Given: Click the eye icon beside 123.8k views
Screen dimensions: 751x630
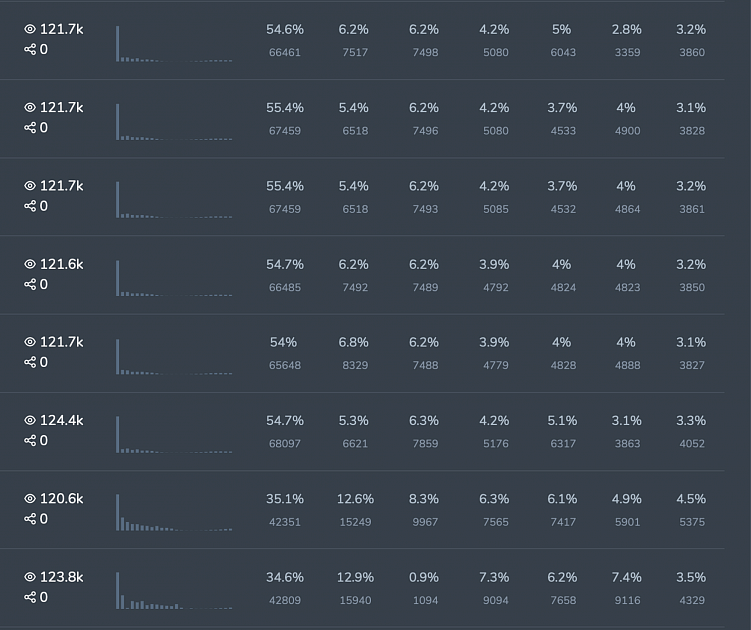Looking at the screenshot, I should 30,577.
